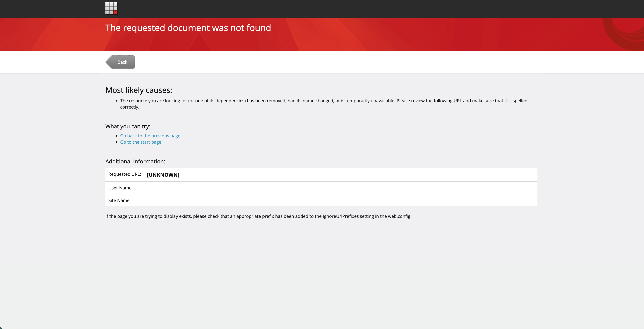This screenshot has height=329, width=644.
Task: Click the 'What you can try:' heading
Action: 128,126
